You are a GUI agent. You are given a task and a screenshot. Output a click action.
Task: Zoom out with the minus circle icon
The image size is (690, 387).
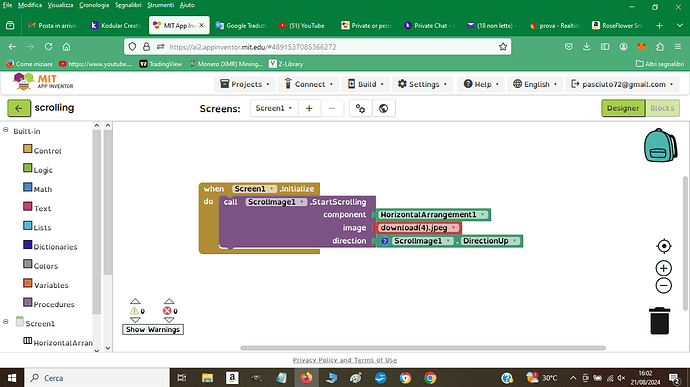point(664,285)
